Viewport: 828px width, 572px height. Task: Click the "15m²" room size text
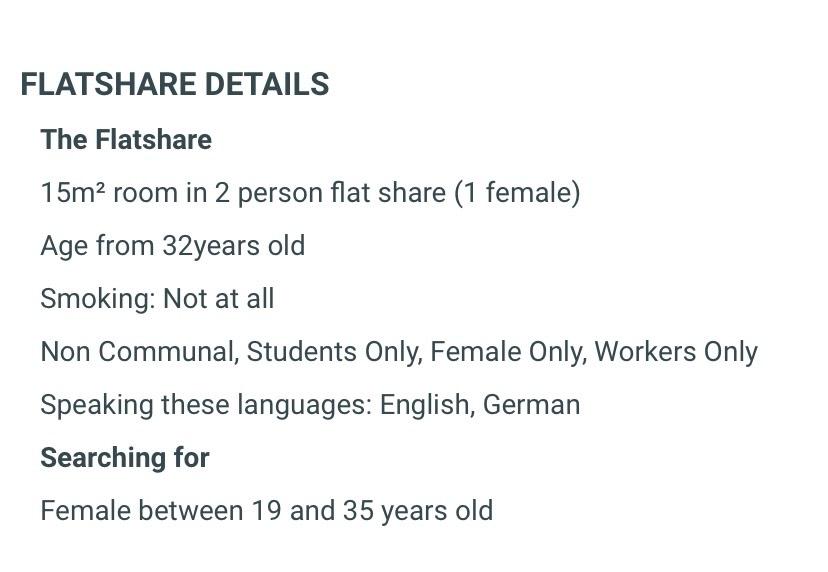click(x=72, y=192)
